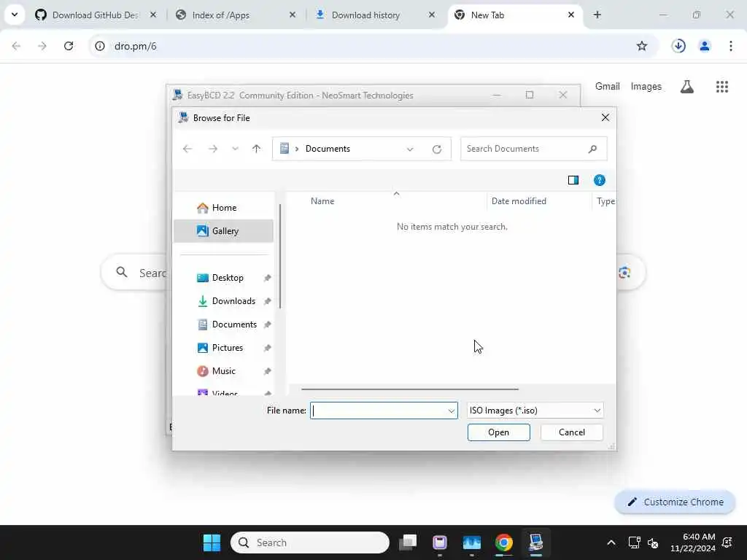Click the magnifier icon in Search Documents

click(592, 149)
